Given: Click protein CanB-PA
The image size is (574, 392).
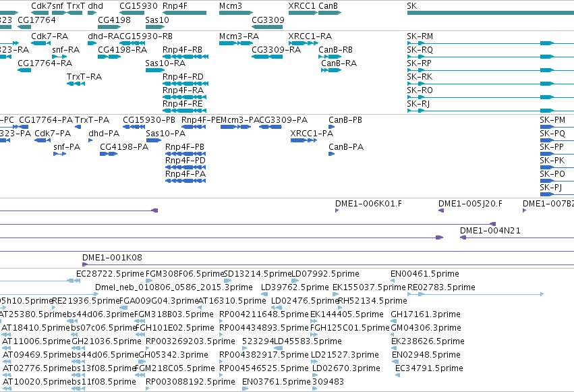Looking at the screenshot, I should (346, 147).
